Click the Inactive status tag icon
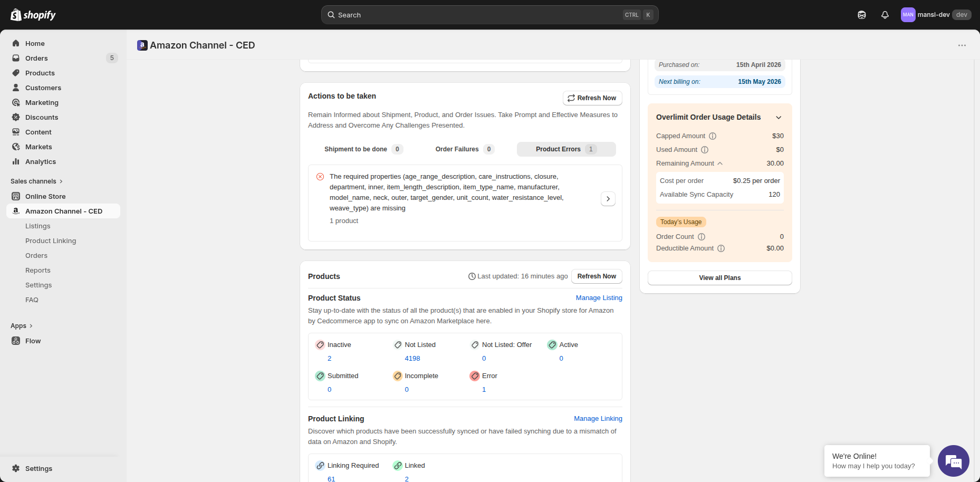 coord(320,345)
